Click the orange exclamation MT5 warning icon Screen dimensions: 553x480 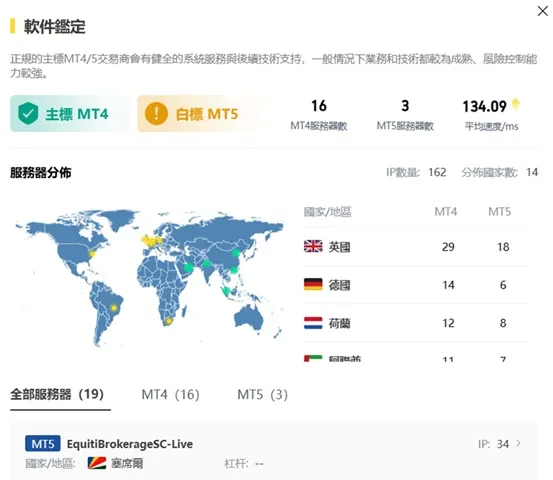point(156,114)
